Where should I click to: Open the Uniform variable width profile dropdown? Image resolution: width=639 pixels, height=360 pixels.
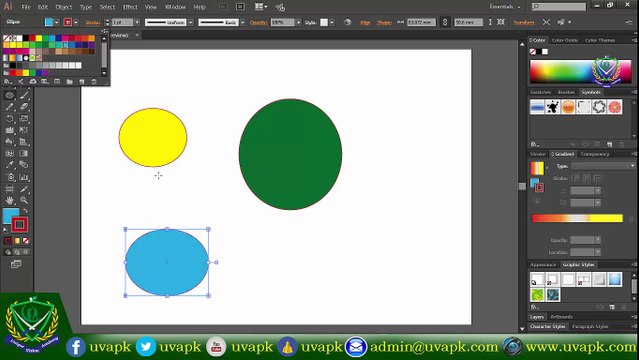(x=191, y=22)
